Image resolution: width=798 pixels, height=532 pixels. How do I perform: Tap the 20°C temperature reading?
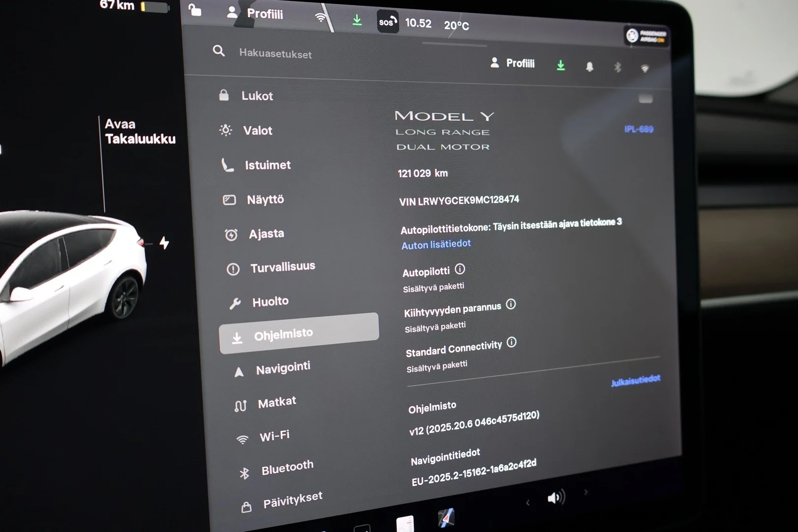pos(457,25)
